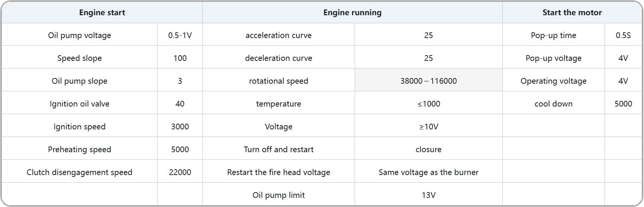The height and width of the screenshot is (207, 644).
Task: Click the acceleration curve label cell
Action: pos(278,35)
